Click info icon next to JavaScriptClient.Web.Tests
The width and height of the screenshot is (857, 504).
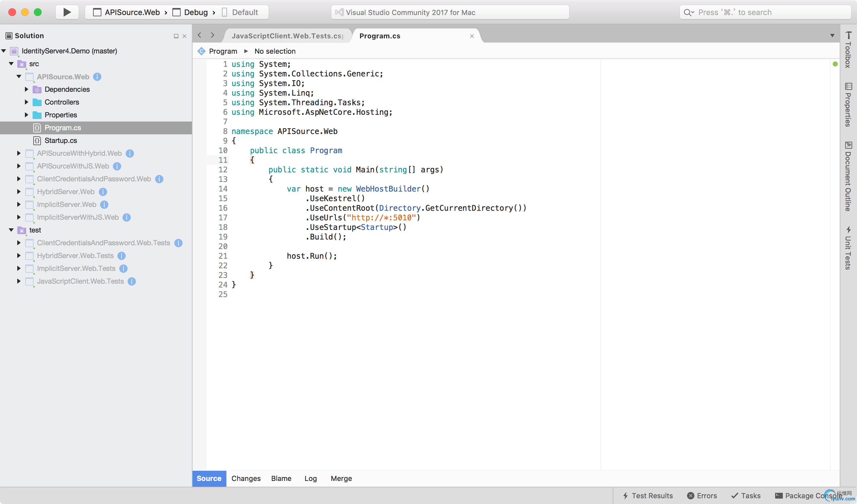pyautogui.click(x=132, y=281)
